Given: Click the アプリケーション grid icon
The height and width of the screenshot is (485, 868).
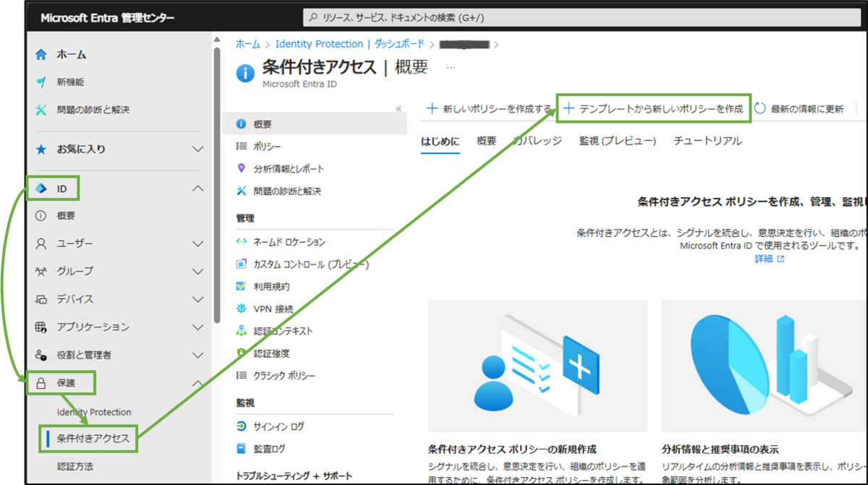Looking at the screenshot, I should click(x=41, y=327).
